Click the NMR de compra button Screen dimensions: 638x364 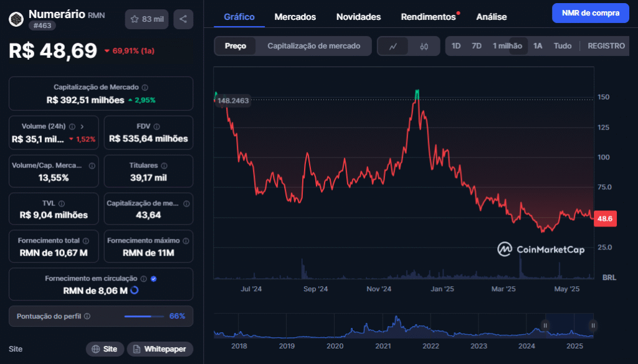tap(590, 12)
